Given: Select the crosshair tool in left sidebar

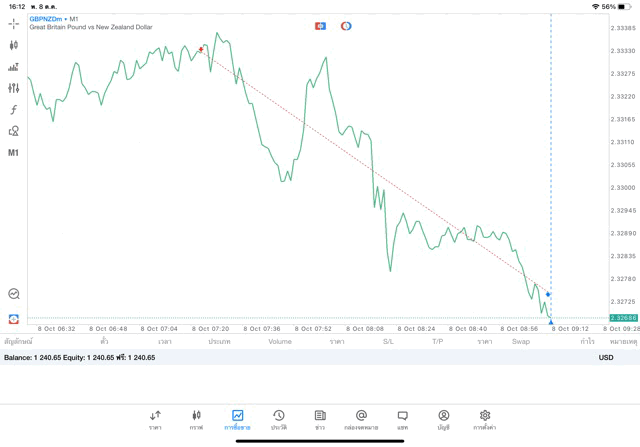Looking at the screenshot, I should [13, 23].
